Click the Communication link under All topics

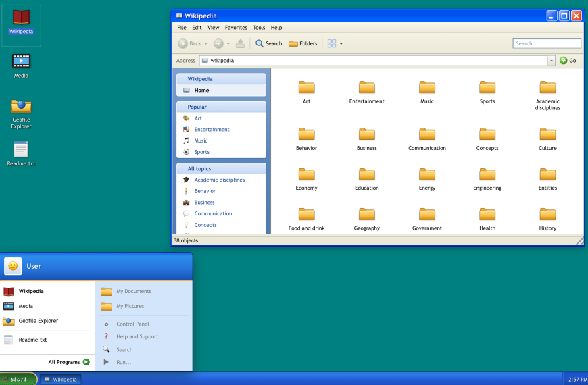pos(213,213)
